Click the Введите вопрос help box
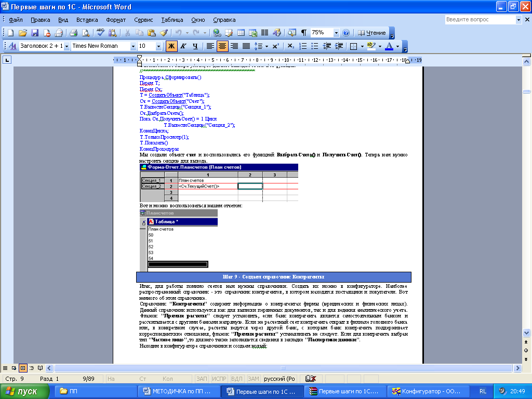Screen dimensions: 532x399 pos(480,20)
